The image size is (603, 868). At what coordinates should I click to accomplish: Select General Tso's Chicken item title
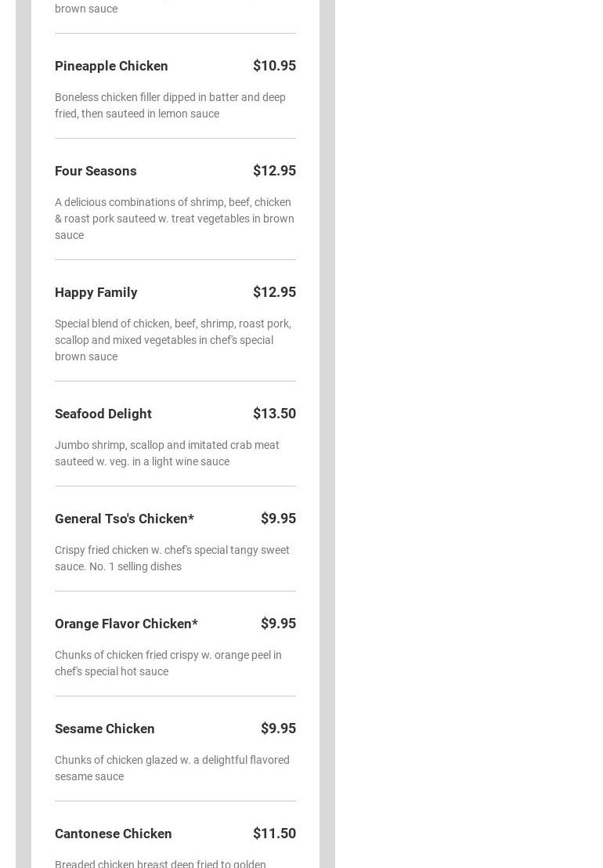[125, 519]
